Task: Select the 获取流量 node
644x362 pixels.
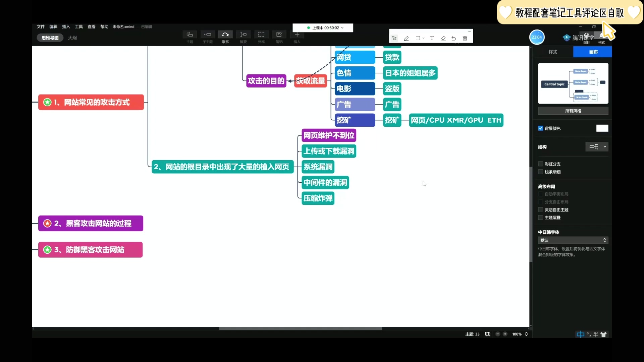Action: (x=311, y=81)
